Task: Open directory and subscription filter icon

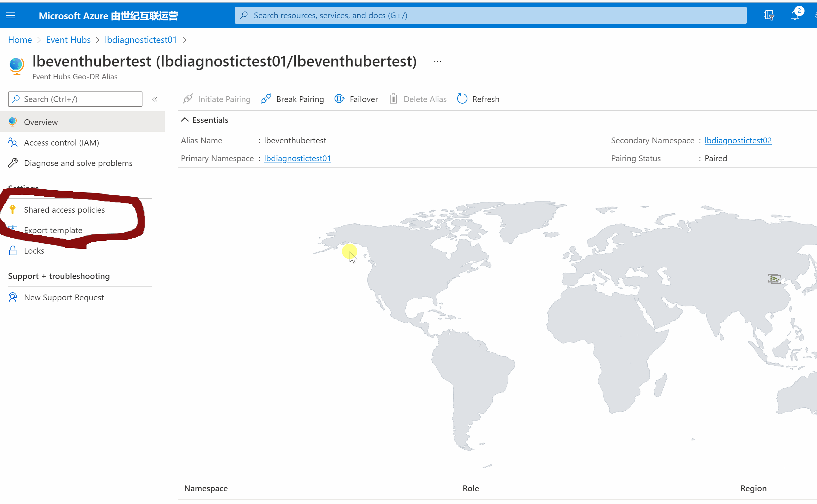Action: pyautogui.click(x=769, y=15)
